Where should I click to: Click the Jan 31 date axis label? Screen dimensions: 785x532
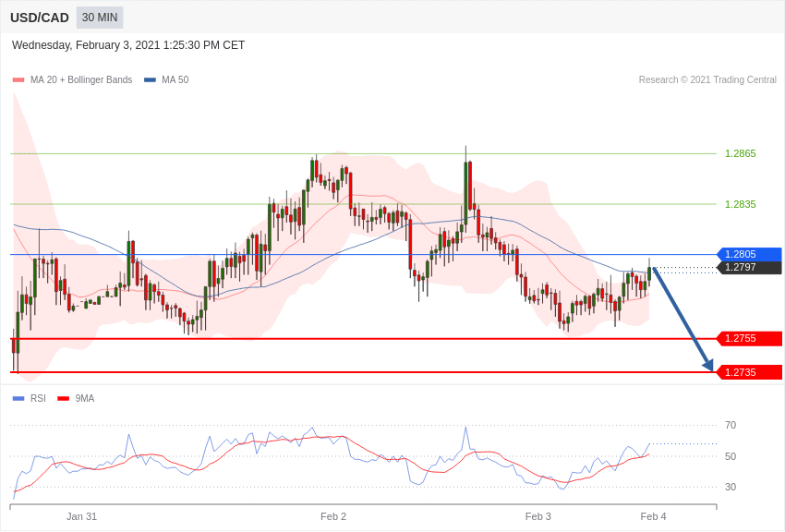tap(81, 516)
